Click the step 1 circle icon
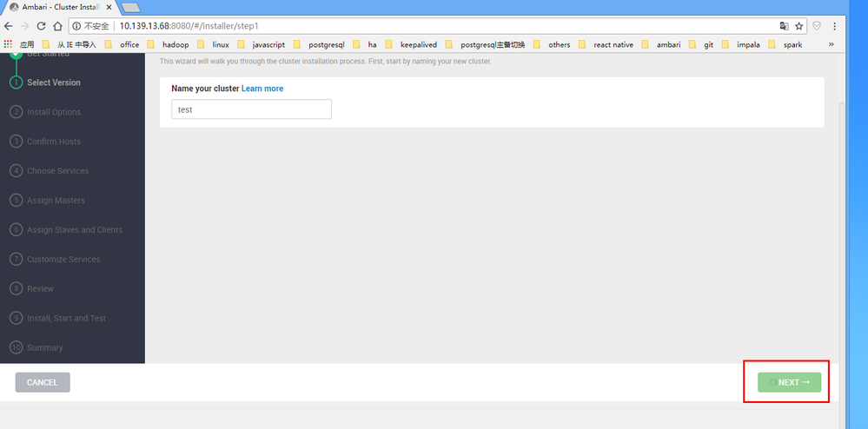868x429 pixels. pyautogui.click(x=16, y=82)
